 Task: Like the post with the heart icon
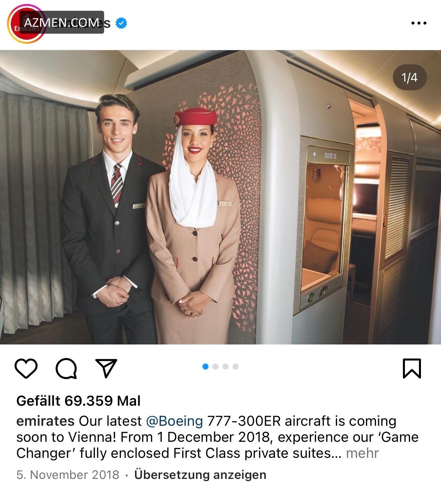[x=26, y=369]
